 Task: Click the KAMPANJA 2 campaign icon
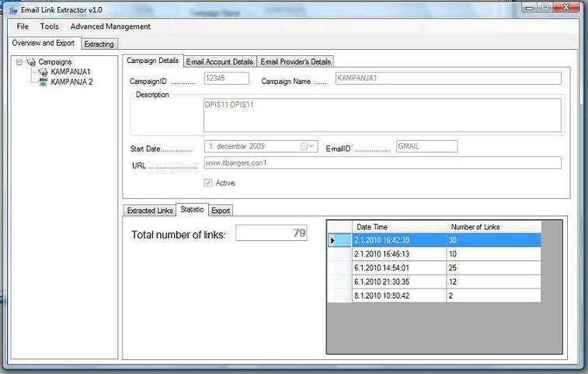[x=43, y=82]
